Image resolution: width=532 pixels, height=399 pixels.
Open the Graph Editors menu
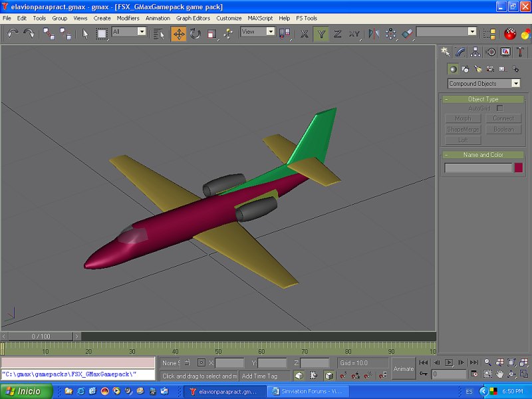193,18
